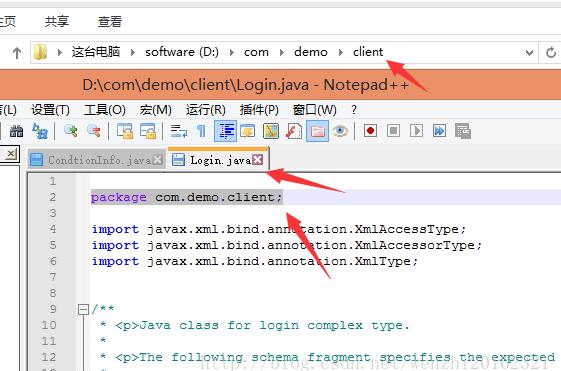The image size is (561, 371).
Task: Click the folder icon in Explorer address bar
Action: tap(40, 53)
